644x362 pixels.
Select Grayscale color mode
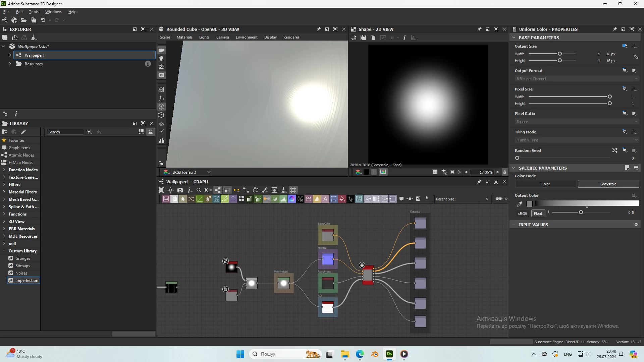[x=608, y=184]
